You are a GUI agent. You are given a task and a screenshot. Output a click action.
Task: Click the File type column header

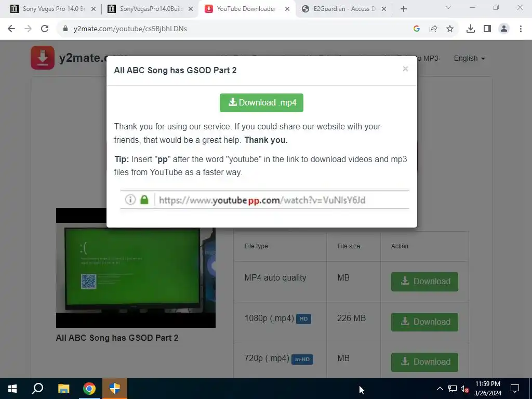click(x=256, y=246)
